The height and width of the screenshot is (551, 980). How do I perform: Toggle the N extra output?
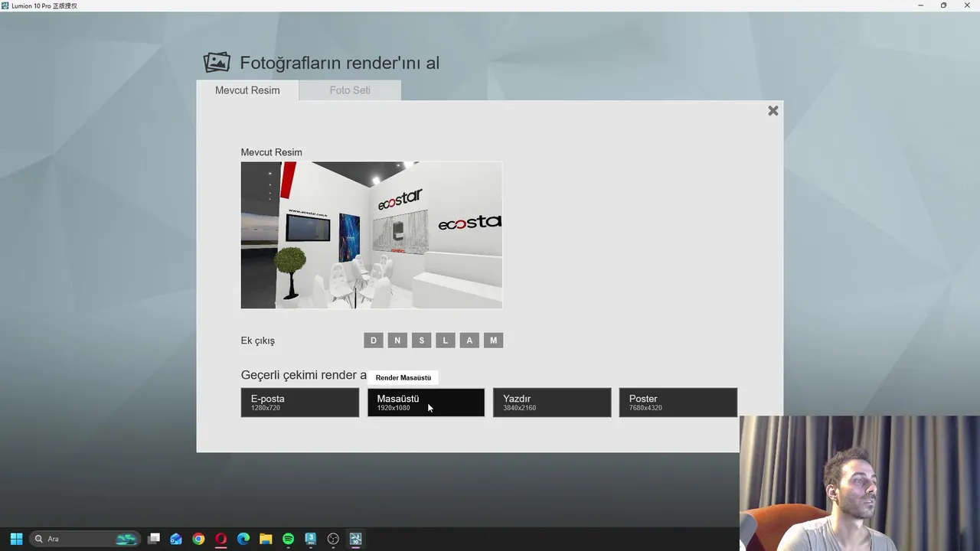[x=397, y=341]
